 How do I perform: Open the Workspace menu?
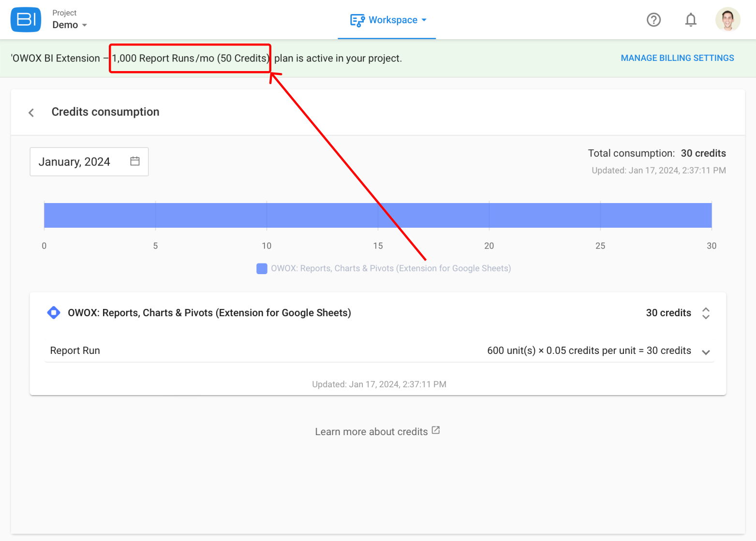point(388,20)
